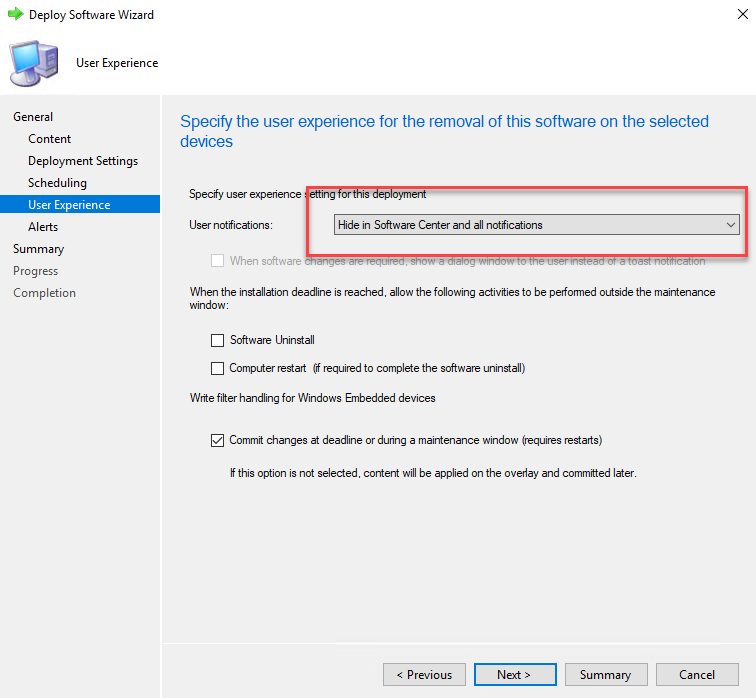Jump to the Summary step in sidebar

39,249
